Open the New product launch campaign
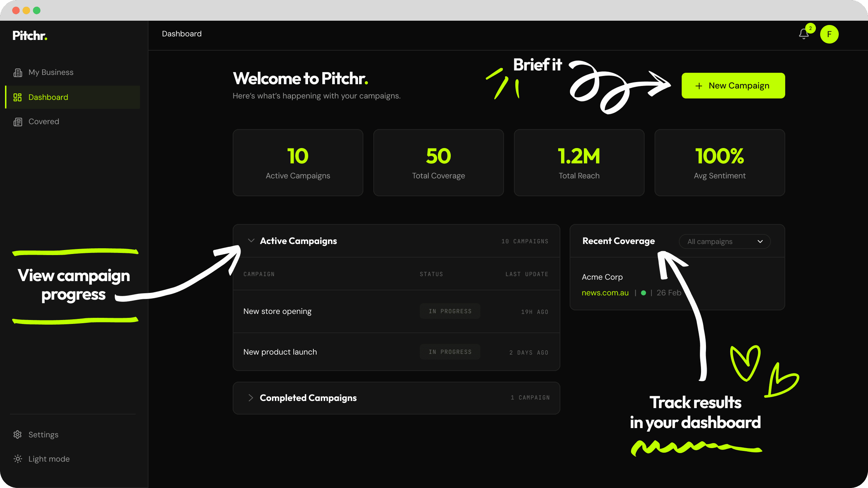 pyautogui.click(x=280, y=352)
